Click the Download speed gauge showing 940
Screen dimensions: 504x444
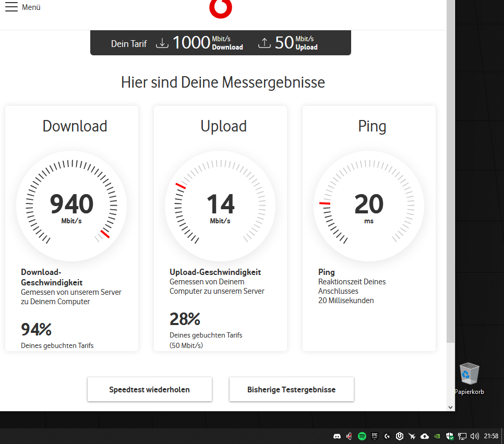71,206
